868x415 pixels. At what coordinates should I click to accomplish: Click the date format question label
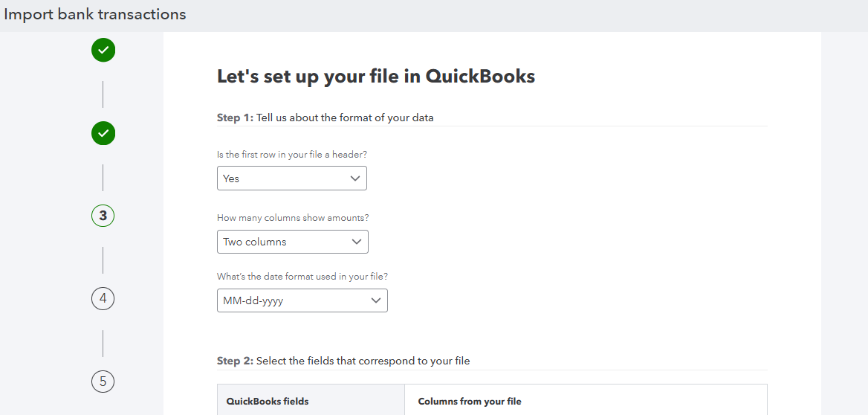coord(302,276)
